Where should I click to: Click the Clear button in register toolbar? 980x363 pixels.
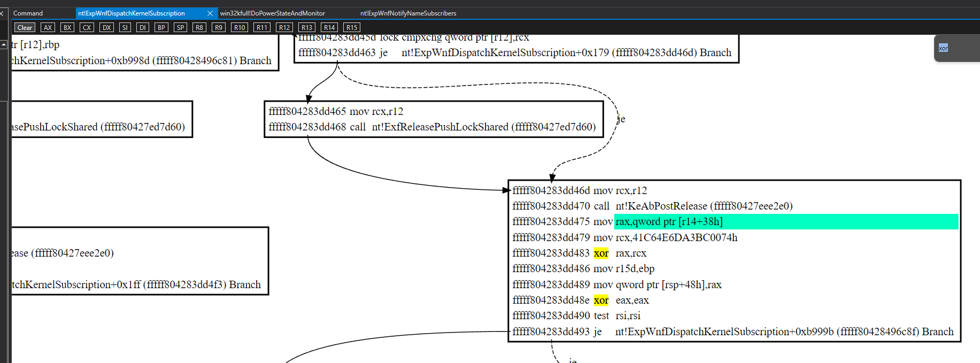[x=25, y=28]
